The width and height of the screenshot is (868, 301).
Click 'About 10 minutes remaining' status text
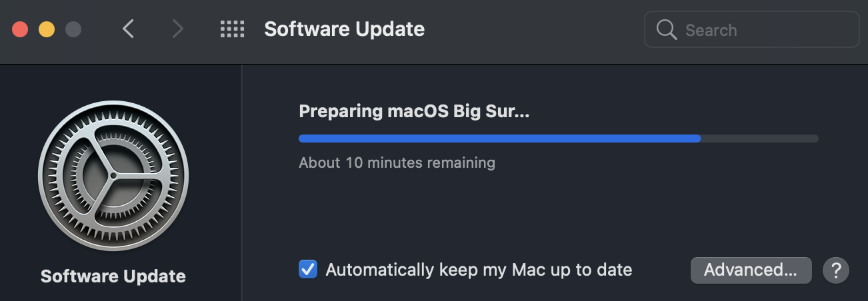tap(397, 162)
